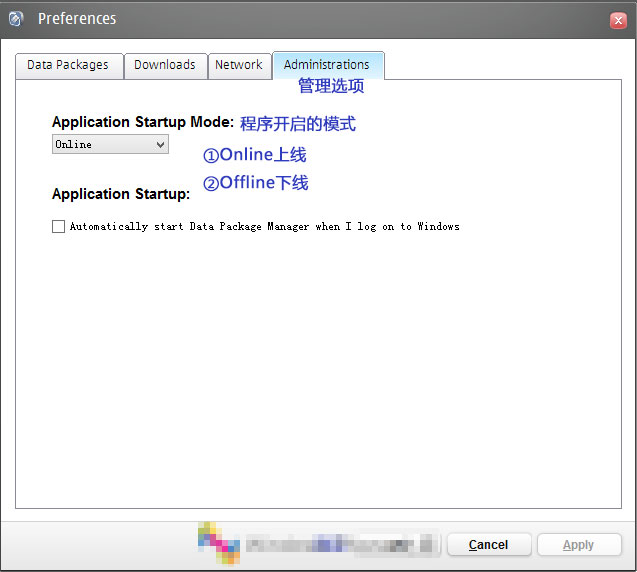Select the Network tab

tap(240, 66)
